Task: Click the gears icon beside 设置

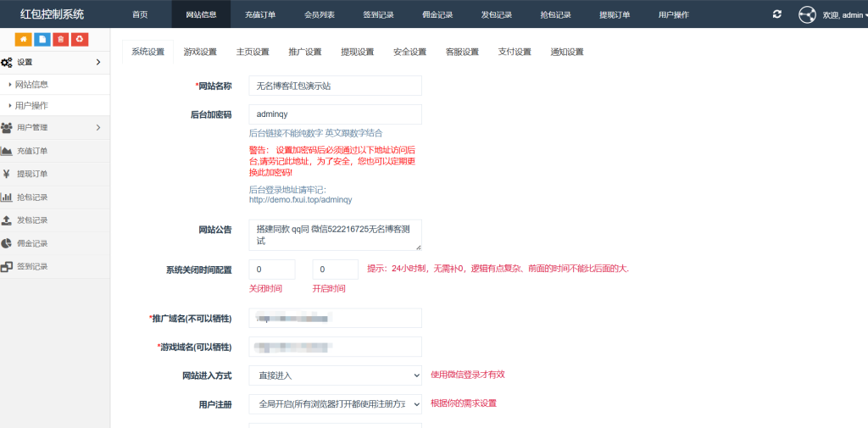Action: point(7,63)
